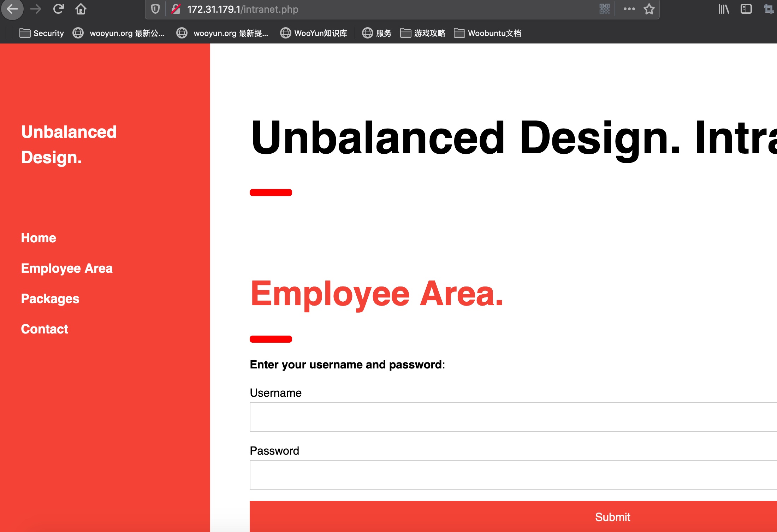
Task: Open the Library bookshelf icon
Action: pos(724,9)
